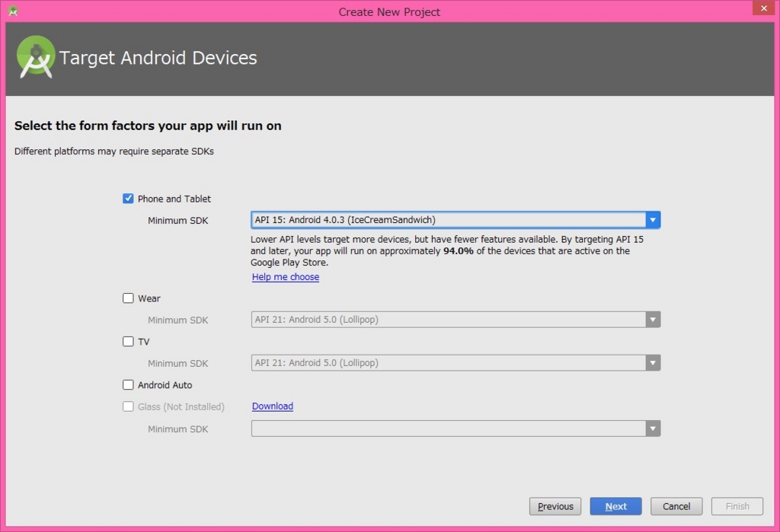Screen dimensions: 780x532
Task: Click 'Different platforms may require separate SDKs' text
Action: [114, 151]
